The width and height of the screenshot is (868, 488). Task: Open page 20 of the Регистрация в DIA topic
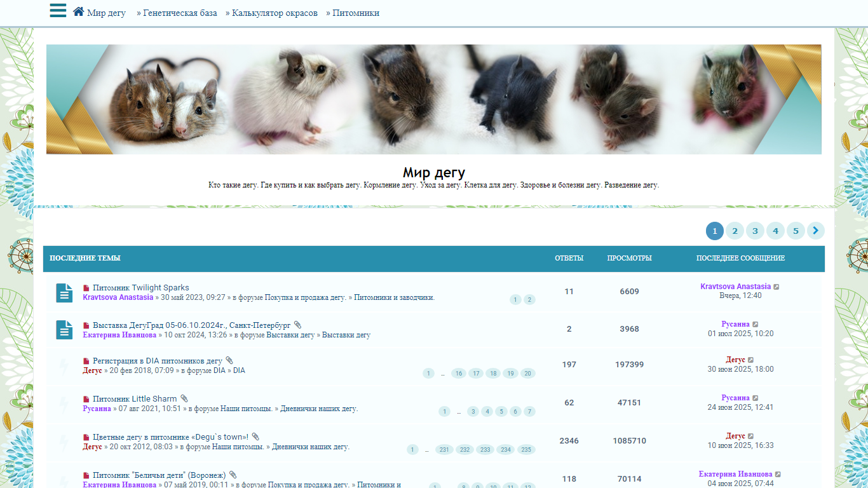click(527, 374)
